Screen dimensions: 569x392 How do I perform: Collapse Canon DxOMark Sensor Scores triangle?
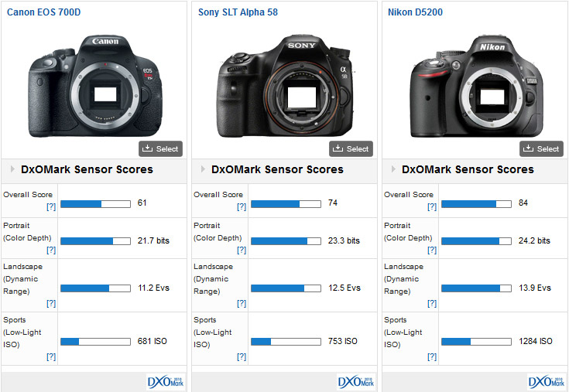tap(12, 169)
